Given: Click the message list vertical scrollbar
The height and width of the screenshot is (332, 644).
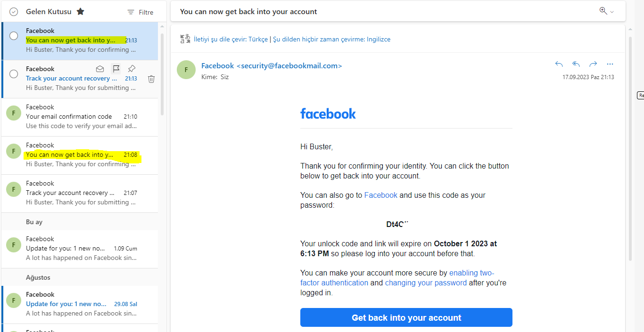Looking at the screenshot, I should 163,74.
